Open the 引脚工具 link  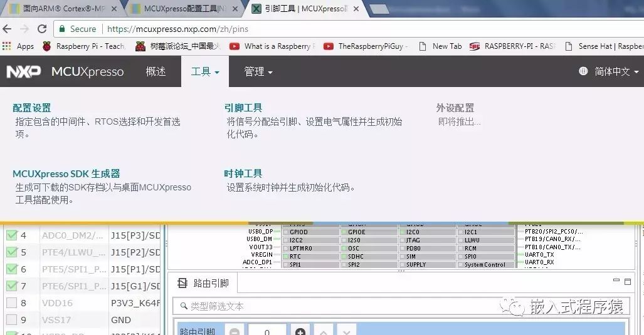(x=243, y=108)
